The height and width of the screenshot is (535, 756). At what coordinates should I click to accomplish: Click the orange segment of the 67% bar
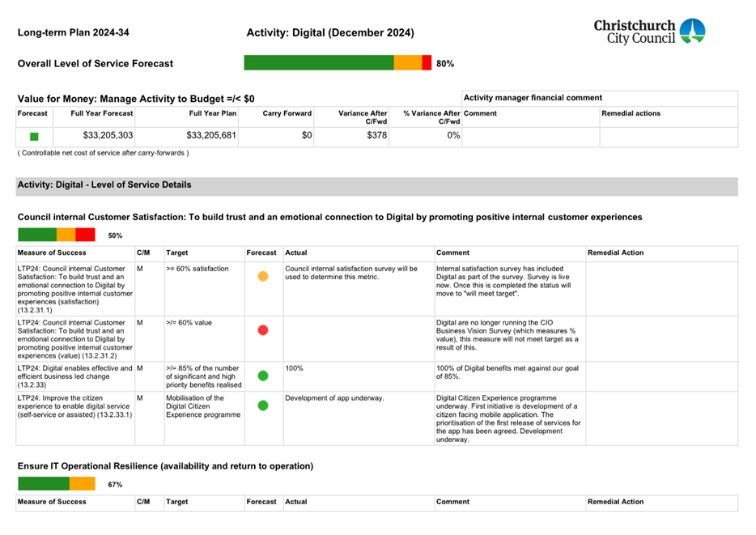(x=82, y=484)
